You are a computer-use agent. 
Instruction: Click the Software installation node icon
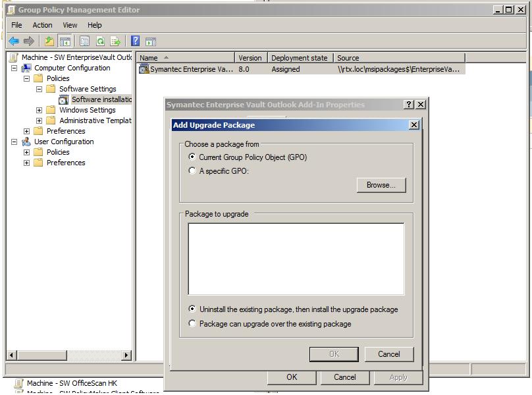[63, 99]
